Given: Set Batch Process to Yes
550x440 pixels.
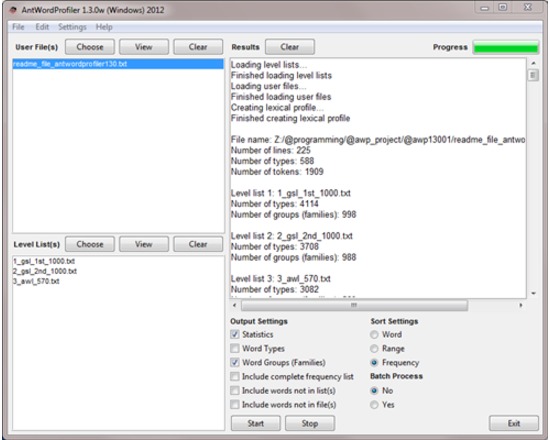Looking at the screenshot, I should [x=374, y=405].
